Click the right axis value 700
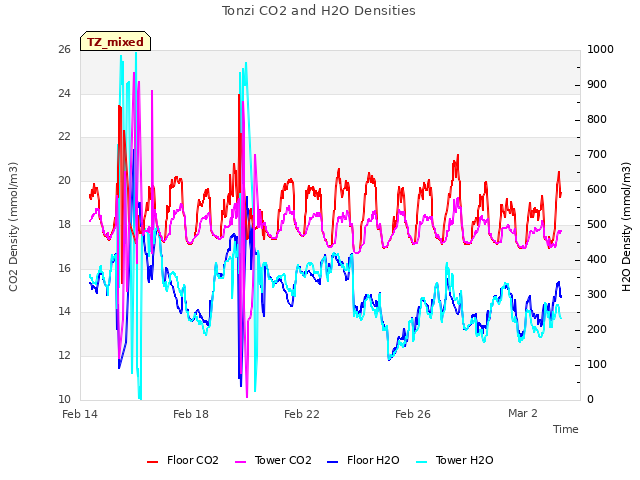This screenshot has width=640, height=480. pyautogui.click(x=597, y=155)
